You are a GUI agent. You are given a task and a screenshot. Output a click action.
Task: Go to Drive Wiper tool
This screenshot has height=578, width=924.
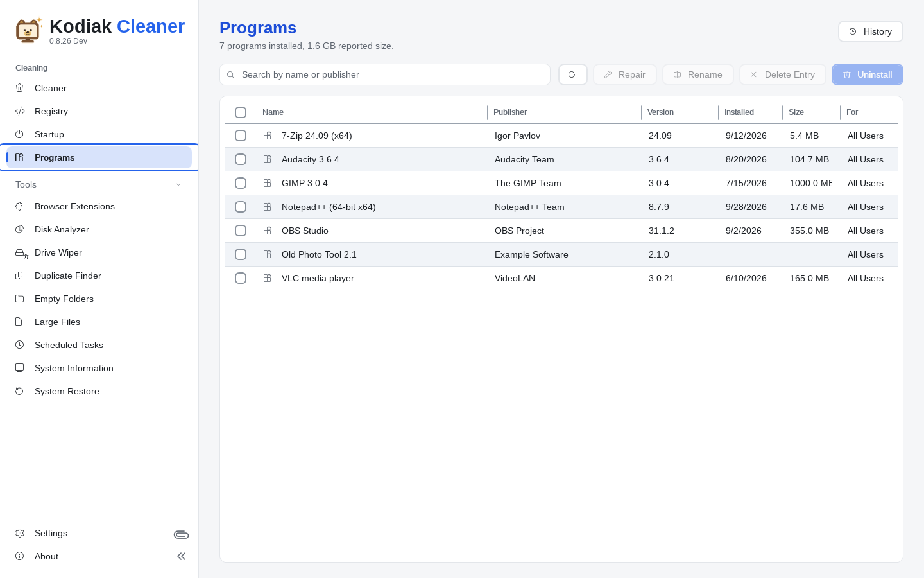[x=99, y=252]
